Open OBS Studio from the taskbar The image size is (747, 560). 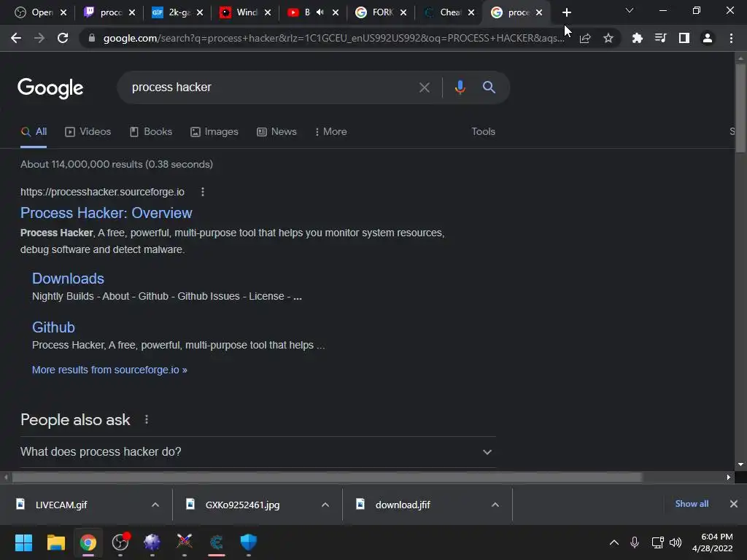click(x=120, y=542)
